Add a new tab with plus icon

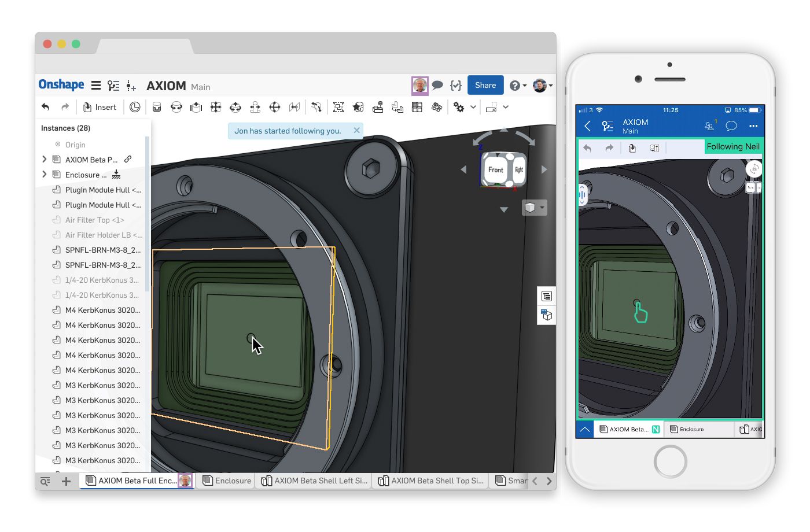pyautogui.click(x=66, y=481)
